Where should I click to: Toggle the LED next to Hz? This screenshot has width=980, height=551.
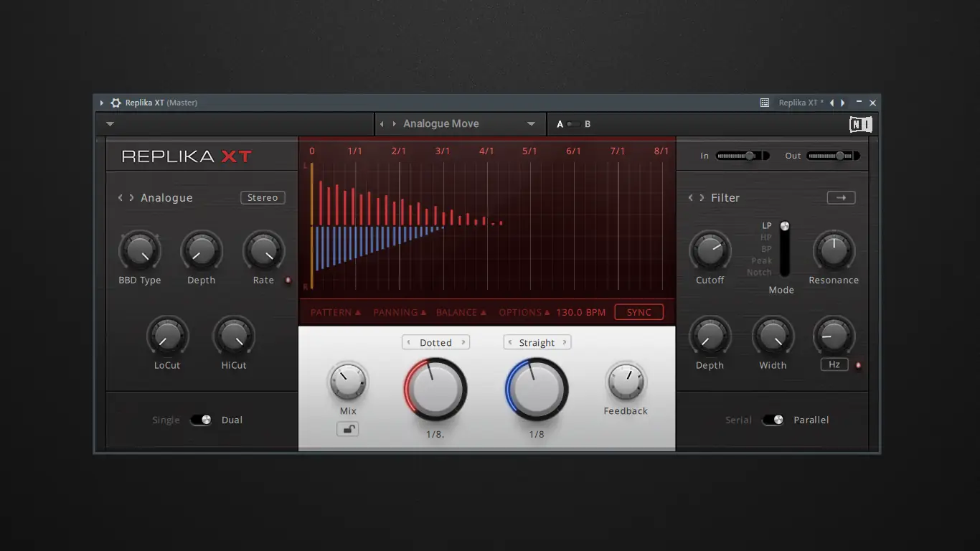tap(858, 365)
